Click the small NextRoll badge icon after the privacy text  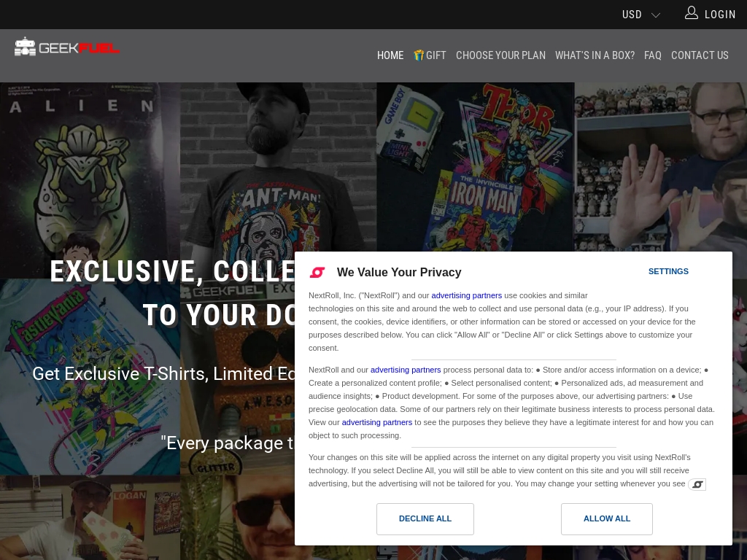coord(697,484)
